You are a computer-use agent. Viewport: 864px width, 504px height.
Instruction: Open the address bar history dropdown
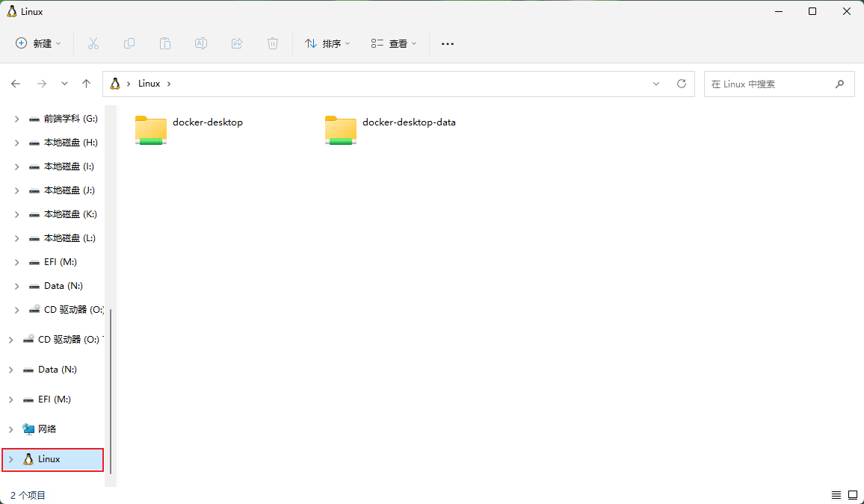tap(656, 84)
